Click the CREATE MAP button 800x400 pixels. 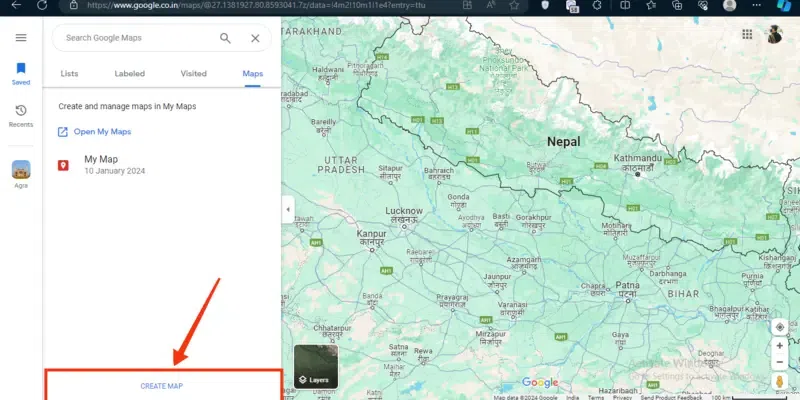(162, 386)
